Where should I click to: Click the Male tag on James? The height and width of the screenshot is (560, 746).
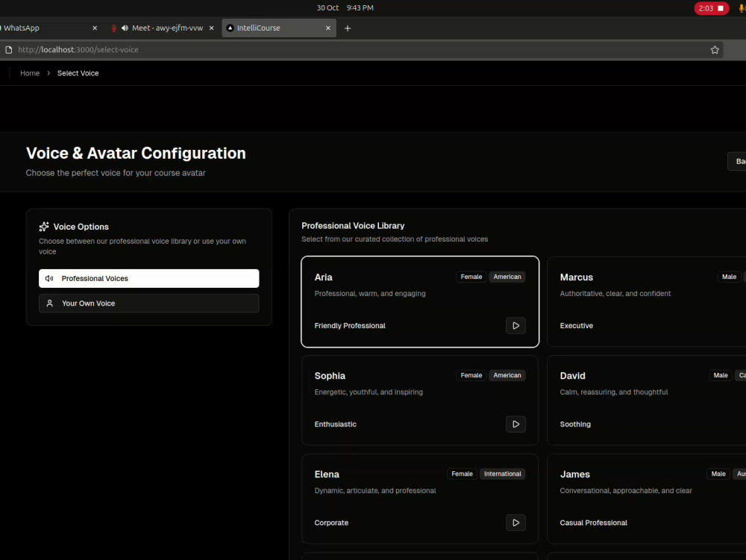pyautogui.click(x=718, y=474)
